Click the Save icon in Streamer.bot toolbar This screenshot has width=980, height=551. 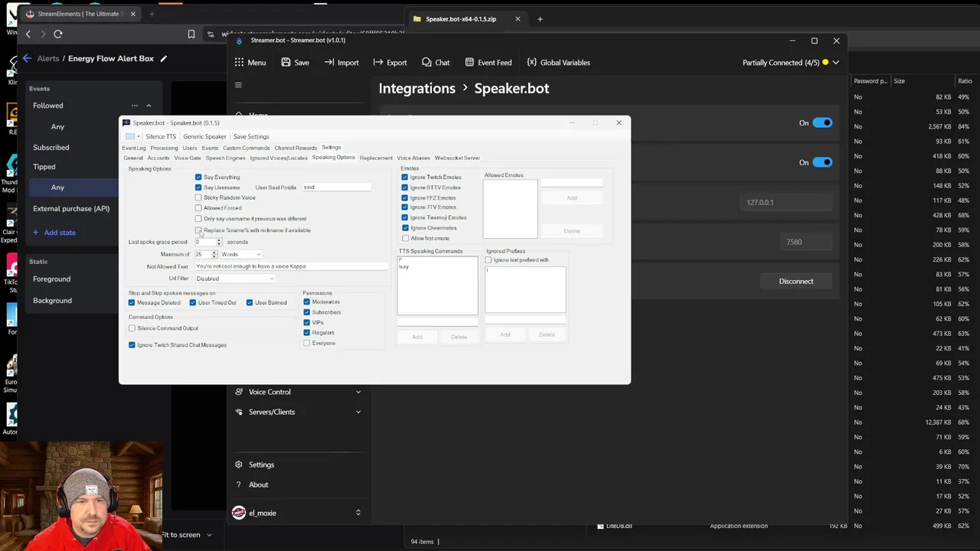click(286, 63)
